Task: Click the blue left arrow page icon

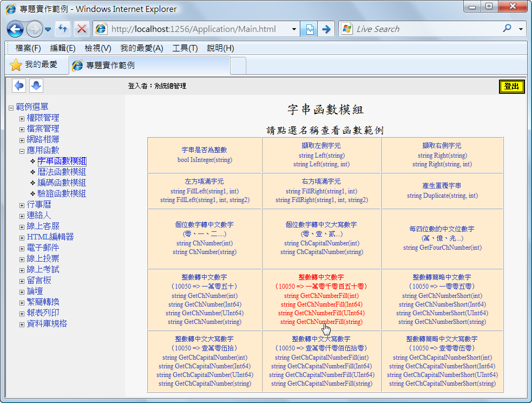Action: click(x=19, y=86)
